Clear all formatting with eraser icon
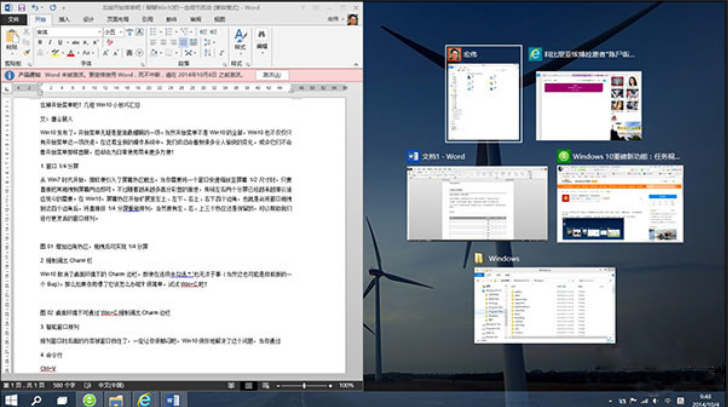The width and height of the screenshot is (728, 407). pos(110,42)
